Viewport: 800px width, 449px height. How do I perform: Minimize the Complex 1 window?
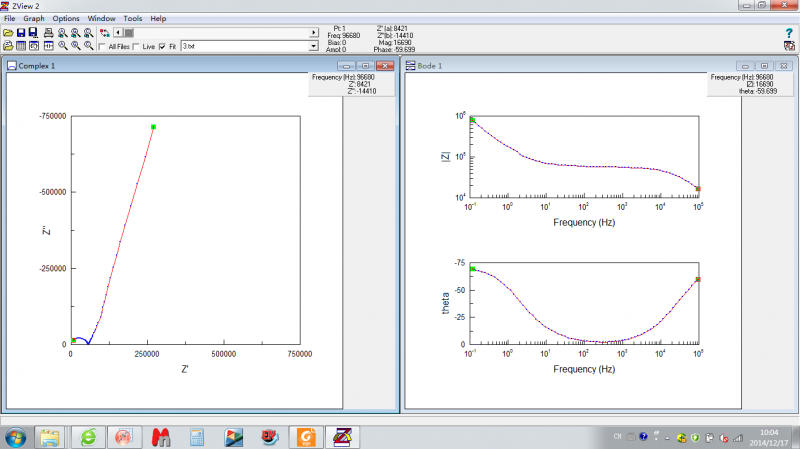point(346,66)
